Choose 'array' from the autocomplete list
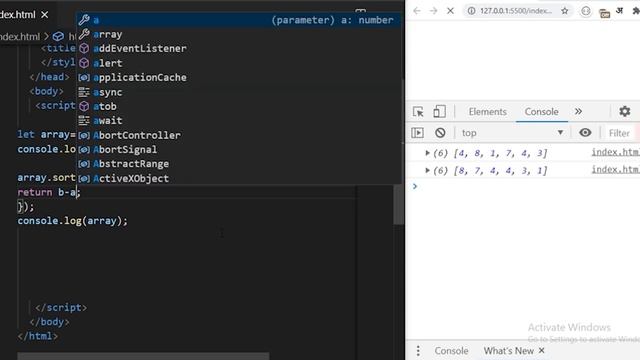640x360 pixels. pyautogui.click(x=239, y=34)
